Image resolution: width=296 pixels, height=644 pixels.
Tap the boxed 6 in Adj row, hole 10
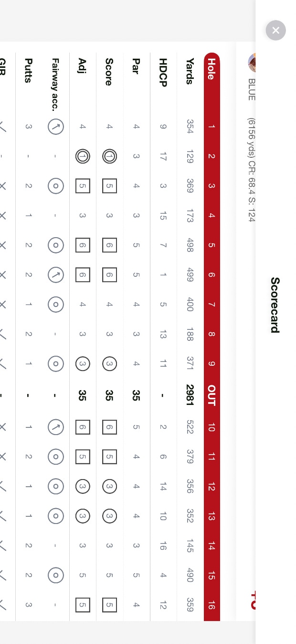pyautogui.click(x=83, y=427)
